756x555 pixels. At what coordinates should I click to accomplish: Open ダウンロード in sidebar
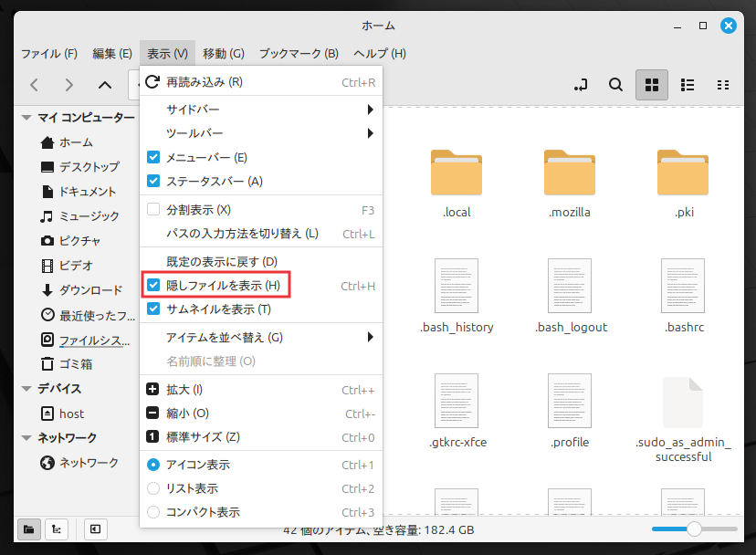click(x=90, y=290)
